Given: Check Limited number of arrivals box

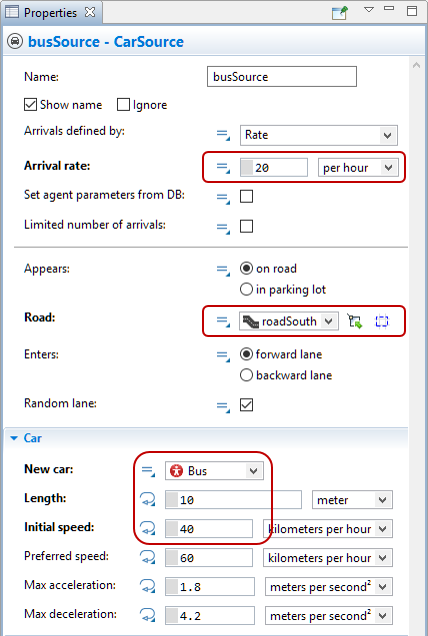Looking at the screenshot, I should (246, 226).
